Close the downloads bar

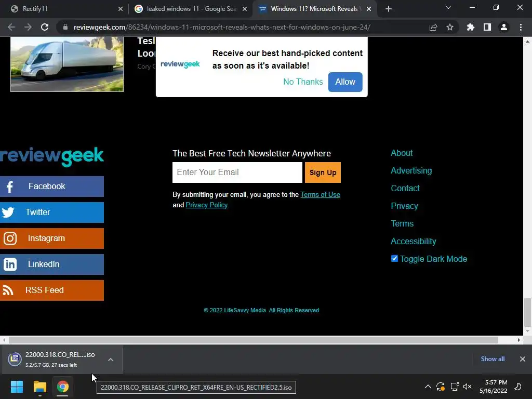[523, 359]
